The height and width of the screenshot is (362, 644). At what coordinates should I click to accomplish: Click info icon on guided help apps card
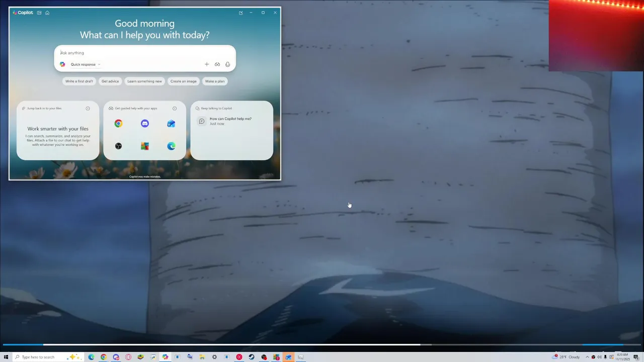click(175, 109)
